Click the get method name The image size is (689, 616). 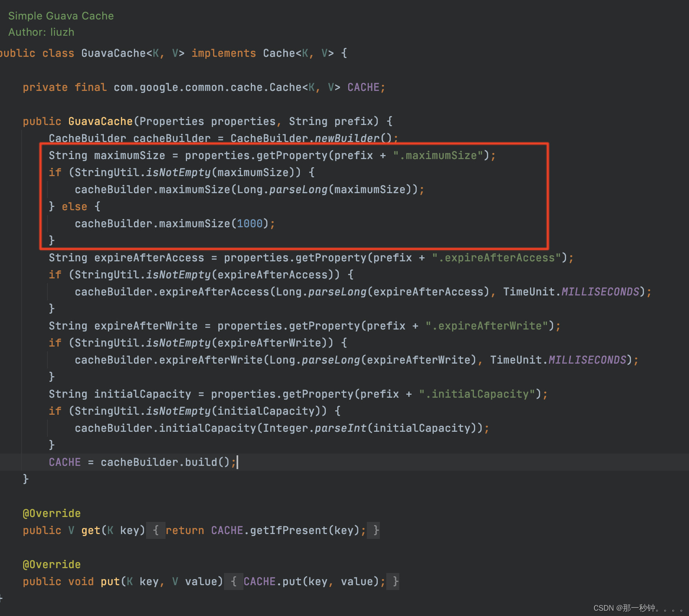pos(91,530)
